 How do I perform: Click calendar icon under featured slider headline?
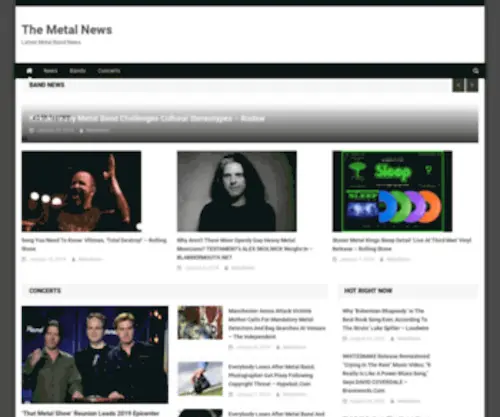tap(32, 130)
